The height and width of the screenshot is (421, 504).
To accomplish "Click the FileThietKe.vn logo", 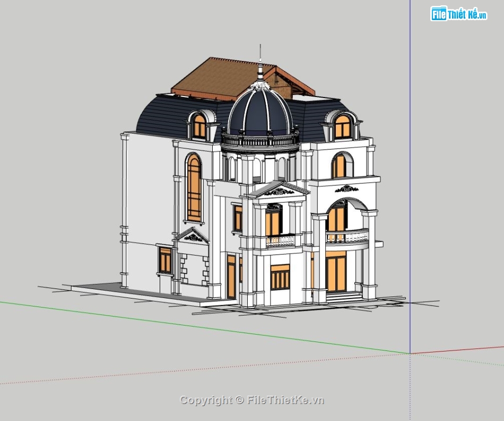I will [459, 14].
